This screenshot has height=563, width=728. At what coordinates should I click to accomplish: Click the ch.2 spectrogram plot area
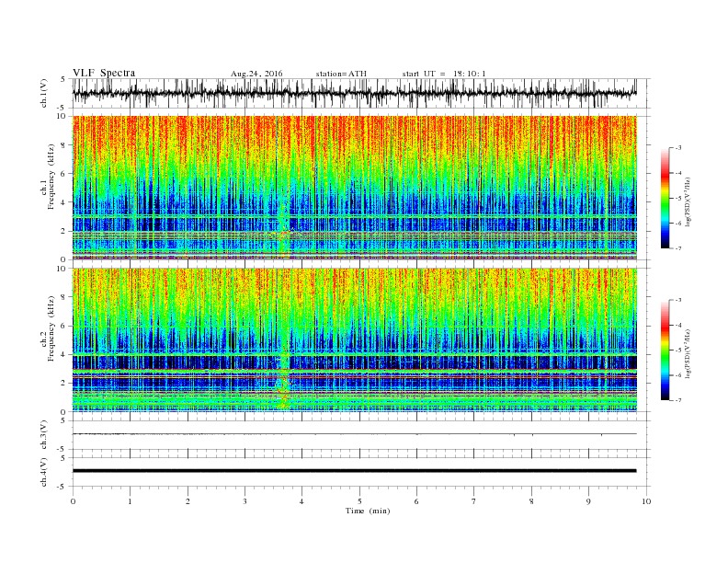point(355,340)
